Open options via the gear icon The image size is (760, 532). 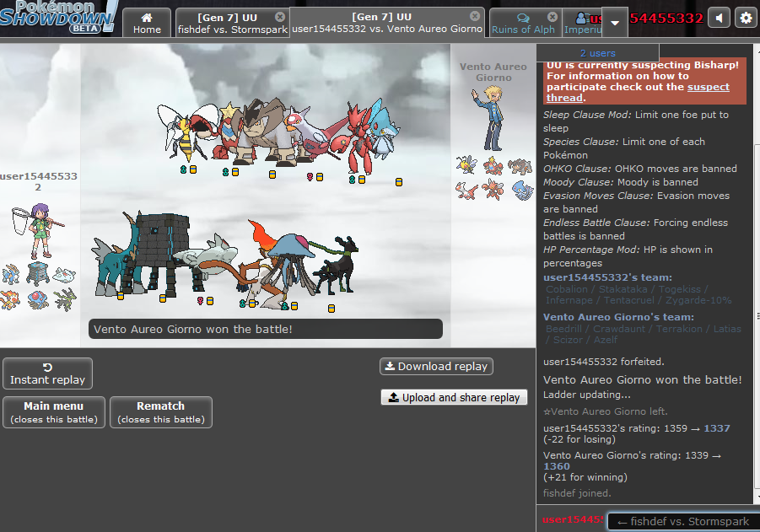tap(746, 19)
